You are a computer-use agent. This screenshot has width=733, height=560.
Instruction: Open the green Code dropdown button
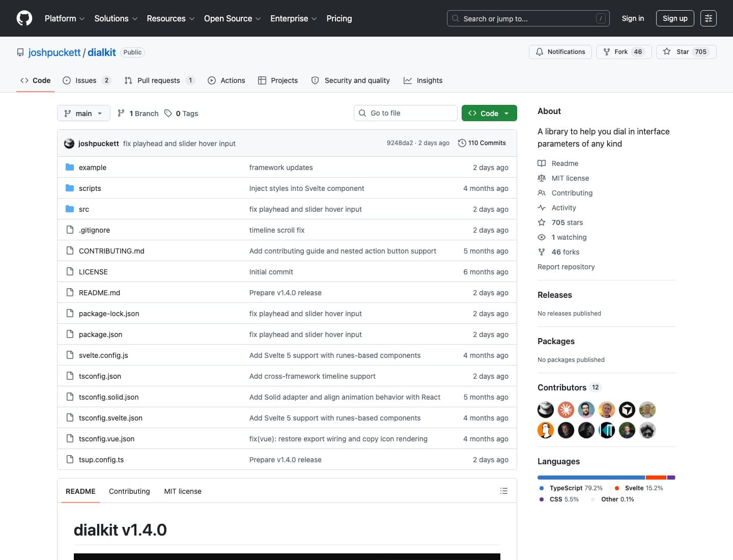tap(489, 113)
